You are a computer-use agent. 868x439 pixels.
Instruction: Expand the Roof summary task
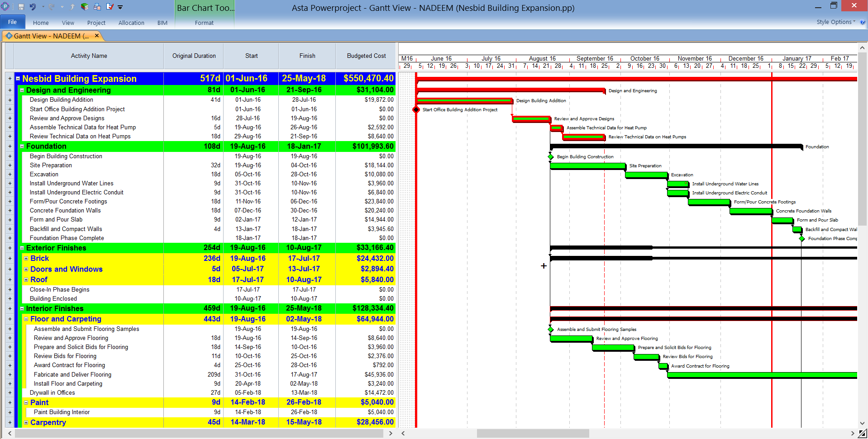click(26, 279)
